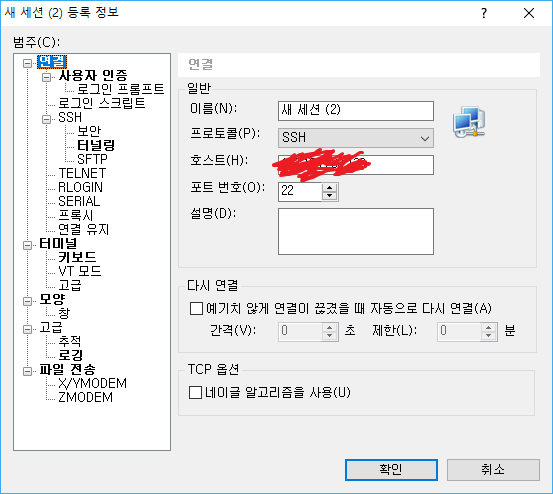Select 사용자 인증 category
The image size is (553, 494).
click(x=93, y=75)
